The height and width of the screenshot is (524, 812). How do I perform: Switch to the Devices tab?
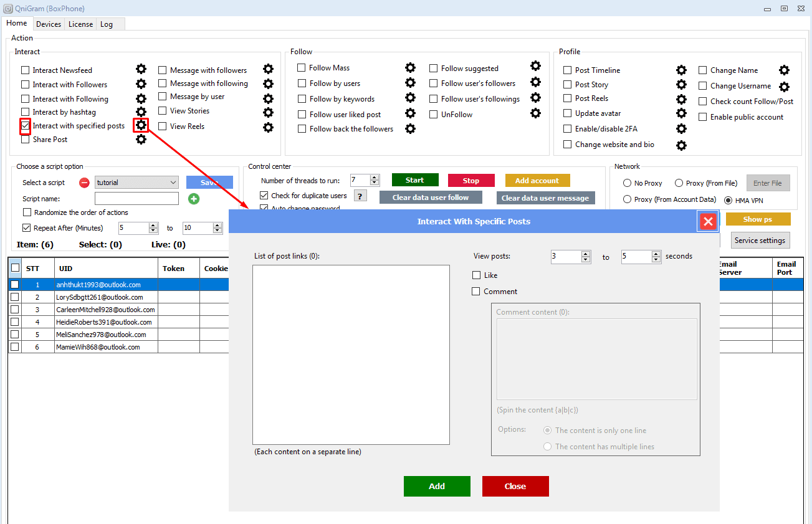click(49, 24)
